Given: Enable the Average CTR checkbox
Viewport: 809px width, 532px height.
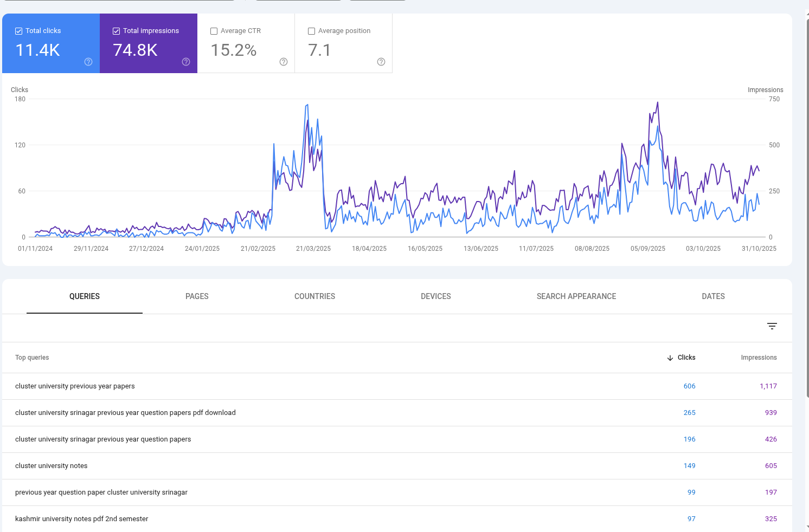Looking at the screenshot, I should pyautogui.click(x=214, y=31).
